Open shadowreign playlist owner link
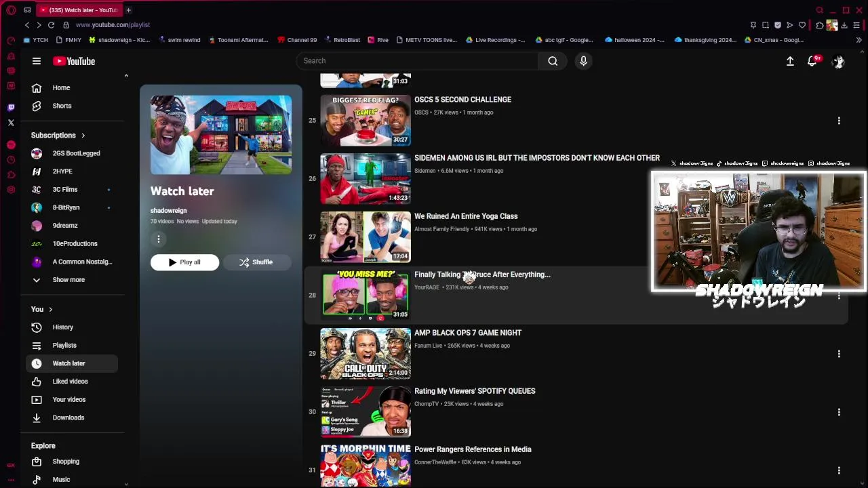 click(168, 211)
